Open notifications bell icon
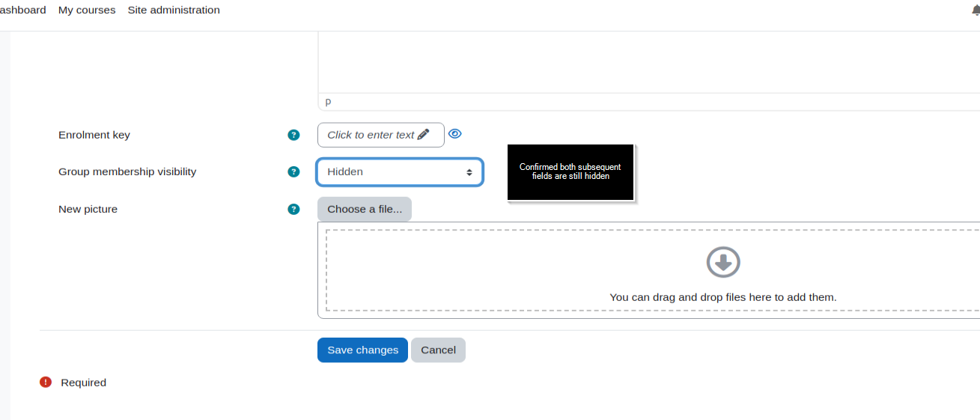The width and height of the screenshot is (980, 420). [976, 10]
